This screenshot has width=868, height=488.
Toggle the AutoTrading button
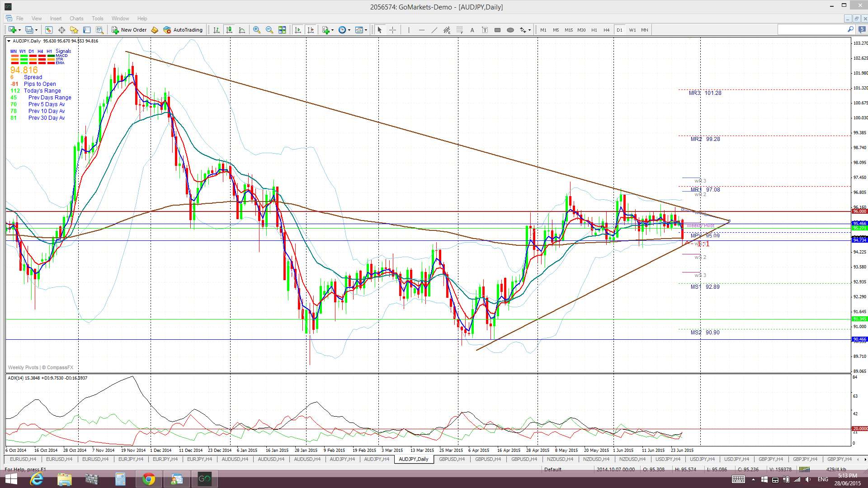click(183, 30)
